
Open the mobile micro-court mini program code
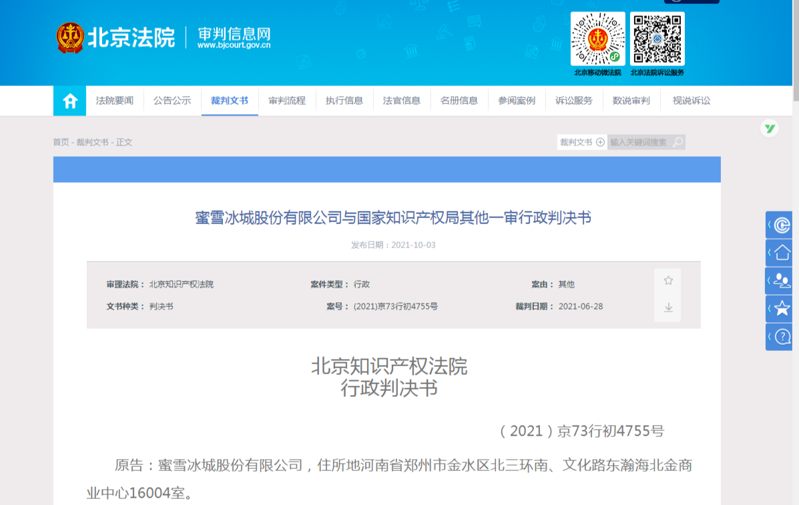tap(598, 39)
